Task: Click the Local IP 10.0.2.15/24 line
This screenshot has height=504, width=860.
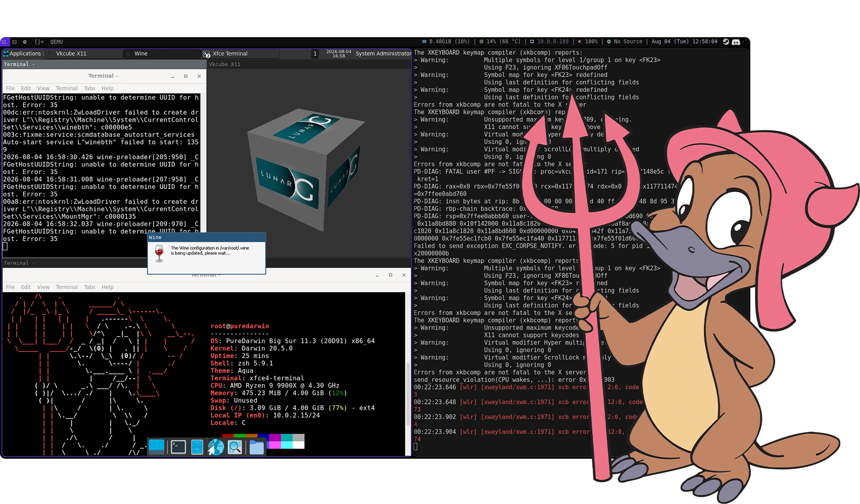Action: pyautogui.click(x=265, y=415)
